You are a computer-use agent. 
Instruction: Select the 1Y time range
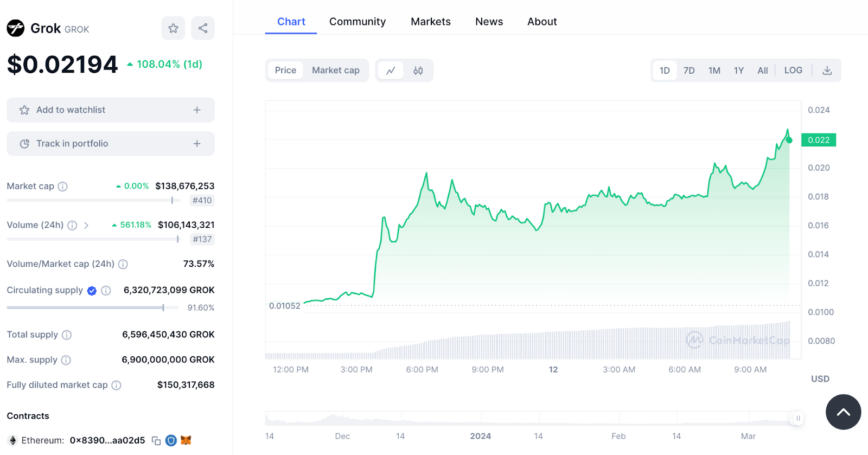tap(738, 71)
